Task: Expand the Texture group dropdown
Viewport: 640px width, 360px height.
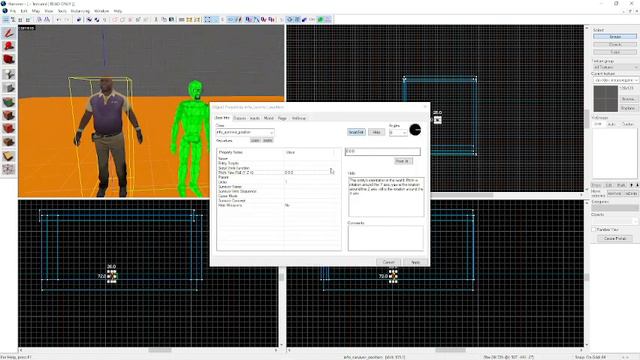Action: coord(615,67)
